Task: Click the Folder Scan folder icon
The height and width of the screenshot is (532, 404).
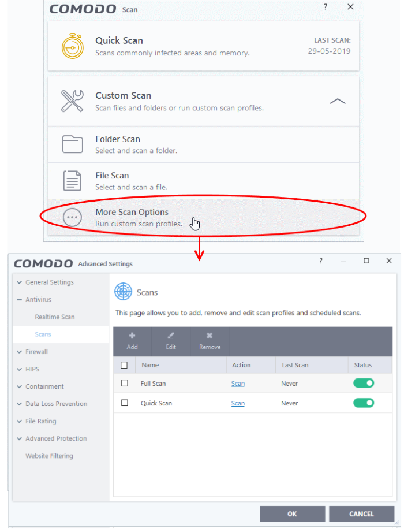Action: click(73, 144)
